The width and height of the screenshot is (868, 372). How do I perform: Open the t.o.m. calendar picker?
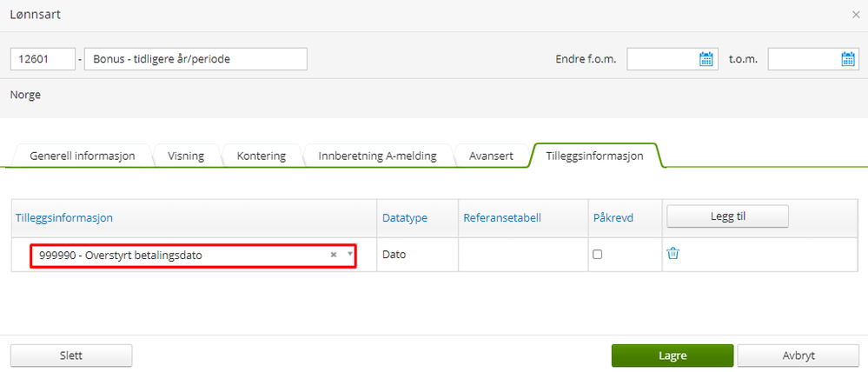[x=847, y=59]
